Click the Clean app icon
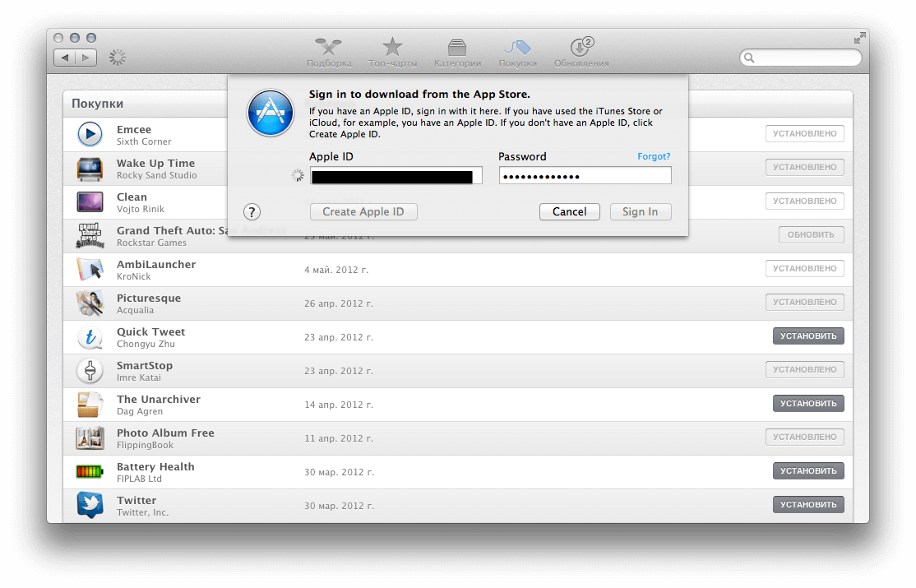Image resolution: width=916 pixels, height=588 pixels. (90, 201)
